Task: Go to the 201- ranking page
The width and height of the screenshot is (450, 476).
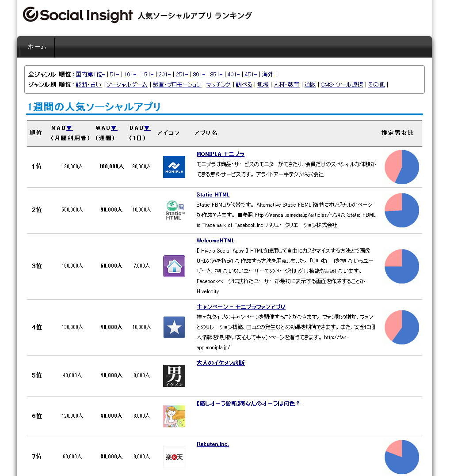Action: [x=164, y=74]
